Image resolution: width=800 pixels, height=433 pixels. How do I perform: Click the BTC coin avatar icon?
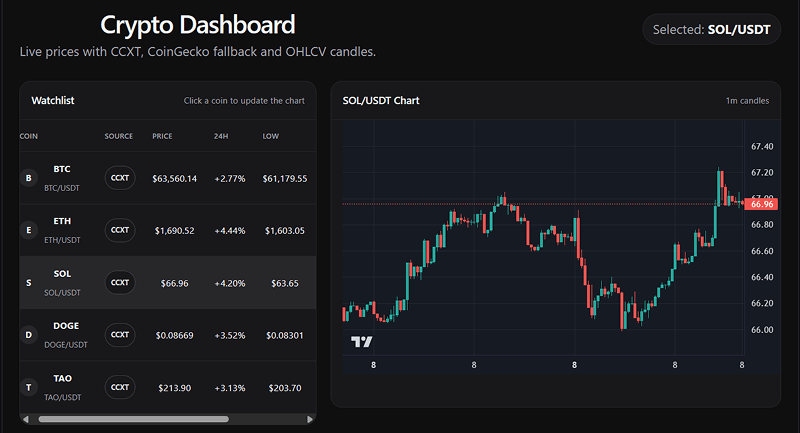point(29,178)
